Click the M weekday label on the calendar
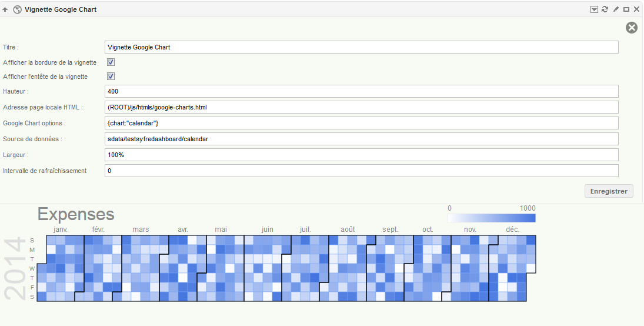The image size is (644, 326). (x=32, y=250)
